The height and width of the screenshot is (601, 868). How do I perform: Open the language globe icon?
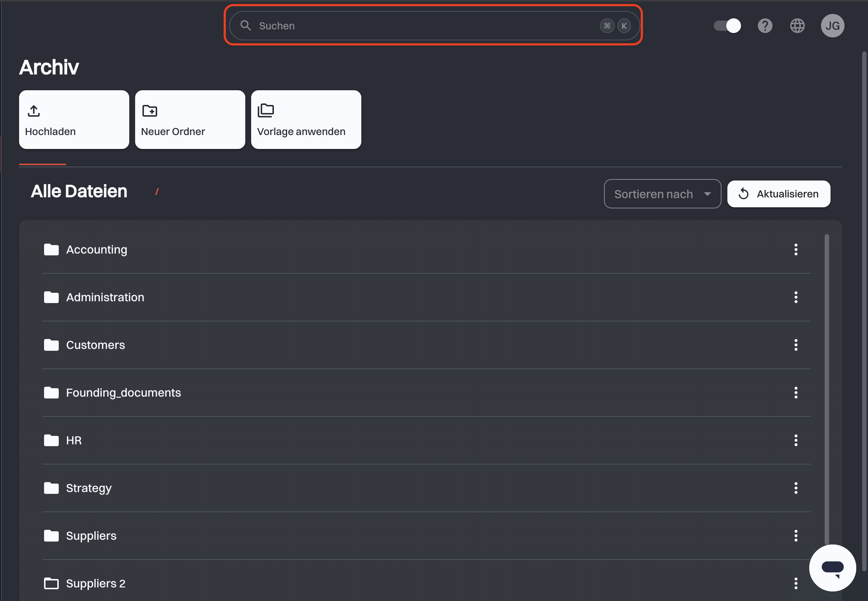coord(797,26)
